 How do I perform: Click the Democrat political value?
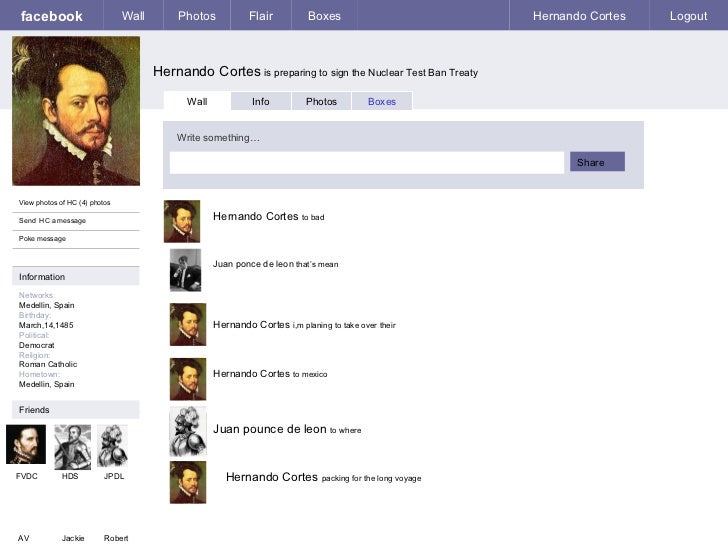pyautogui.click(x=37, y=345)
